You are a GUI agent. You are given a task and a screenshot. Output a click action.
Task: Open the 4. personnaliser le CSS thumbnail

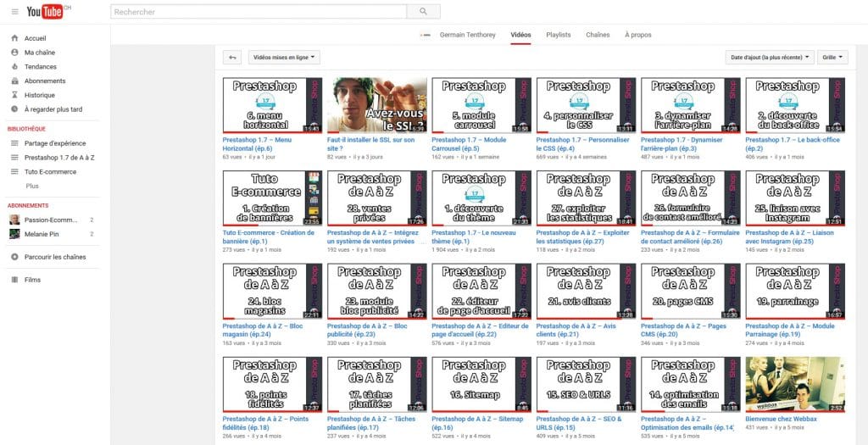coord(586,105)
